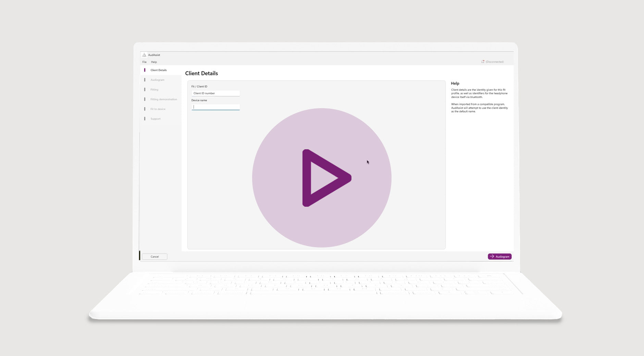Open the Support section in sidebar
This screenshot has height=356, width=644.
[x=156, y=119]
